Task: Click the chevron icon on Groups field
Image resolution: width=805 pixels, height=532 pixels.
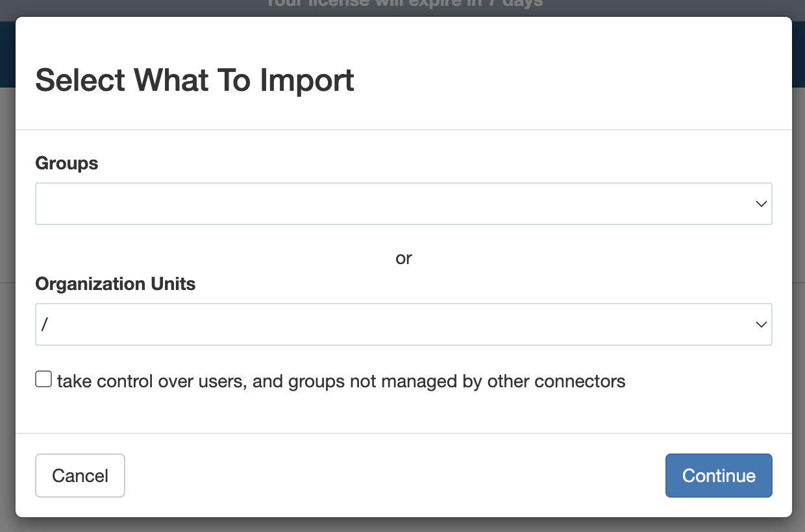Action: click(x=760, y=203)
